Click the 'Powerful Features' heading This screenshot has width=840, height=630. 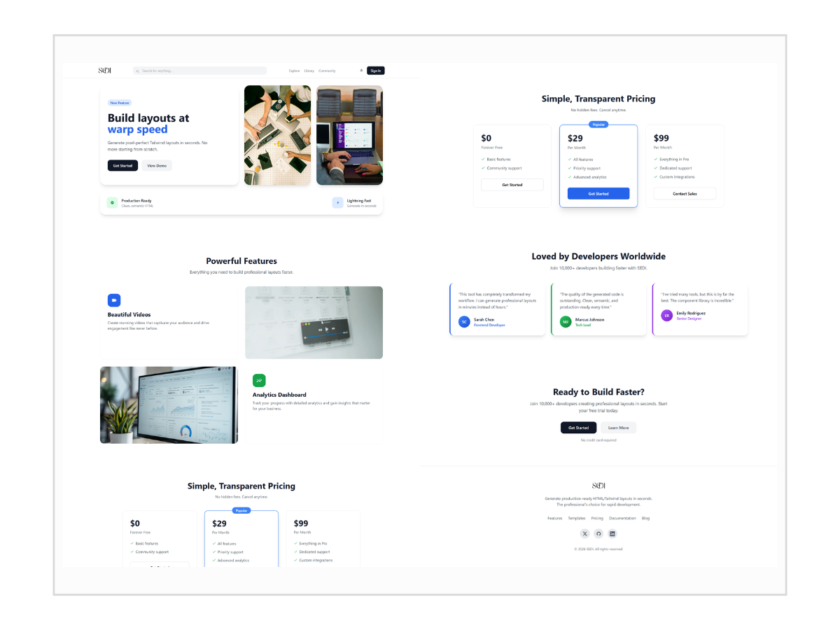click(241, 261)
